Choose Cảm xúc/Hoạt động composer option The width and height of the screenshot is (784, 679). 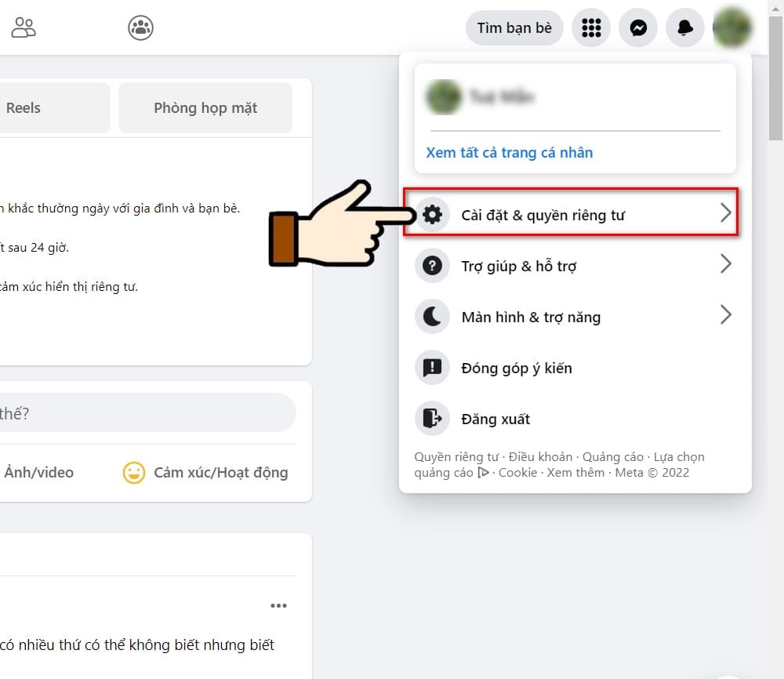pyautogui.click(x=205, y=473)
